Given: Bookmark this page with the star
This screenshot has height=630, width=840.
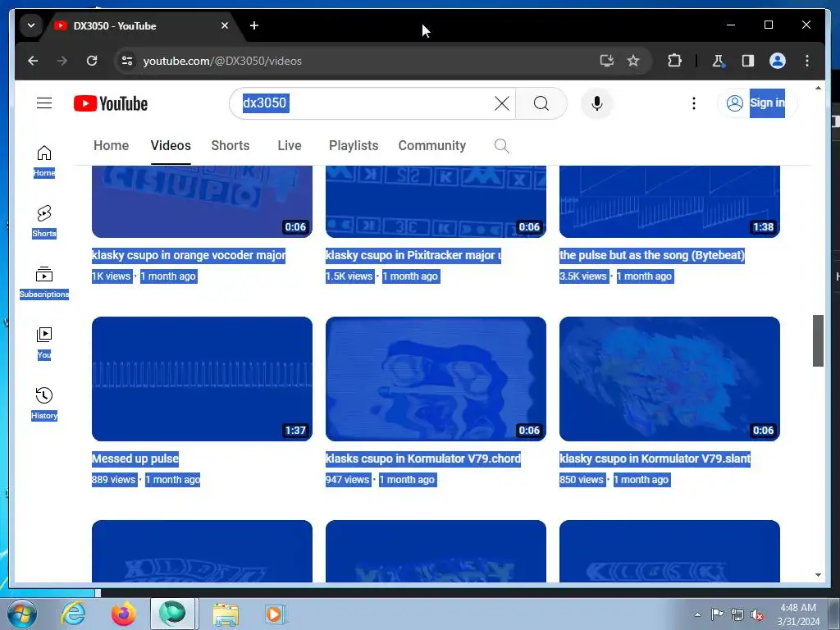Looking at the screenshot, I should tap(633, 61).
